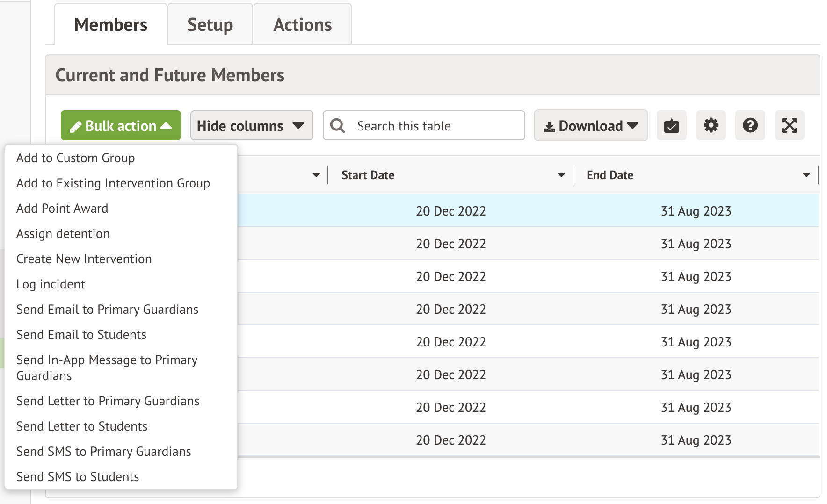Click the calendar check icon button
The width and height of the screenshot is (827, 504).
[671, 125]
